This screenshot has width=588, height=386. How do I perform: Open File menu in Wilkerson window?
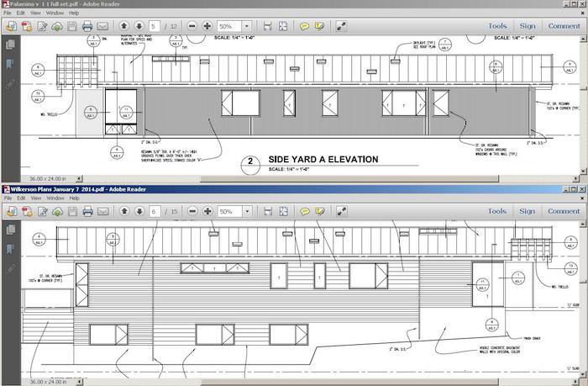coord(8,198)
